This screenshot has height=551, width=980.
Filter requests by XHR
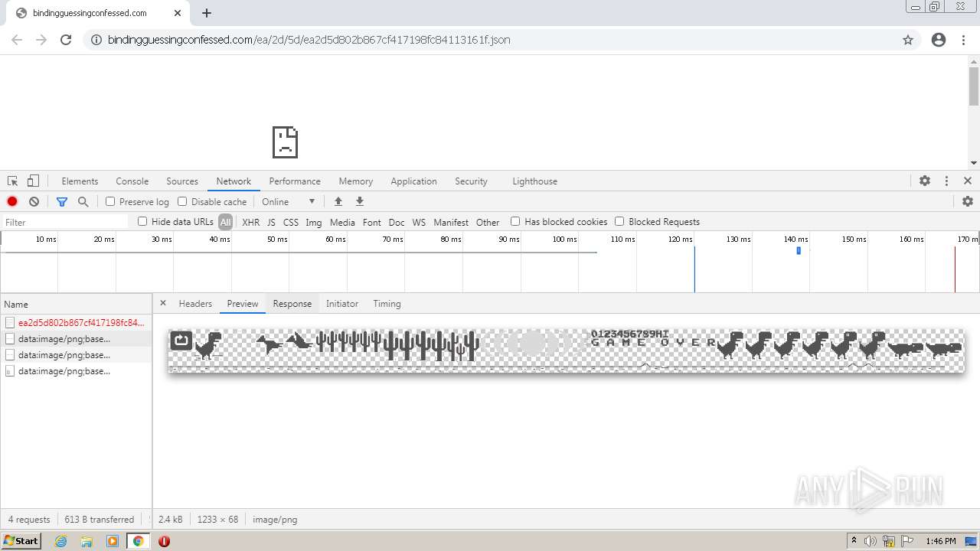(250, 222)
